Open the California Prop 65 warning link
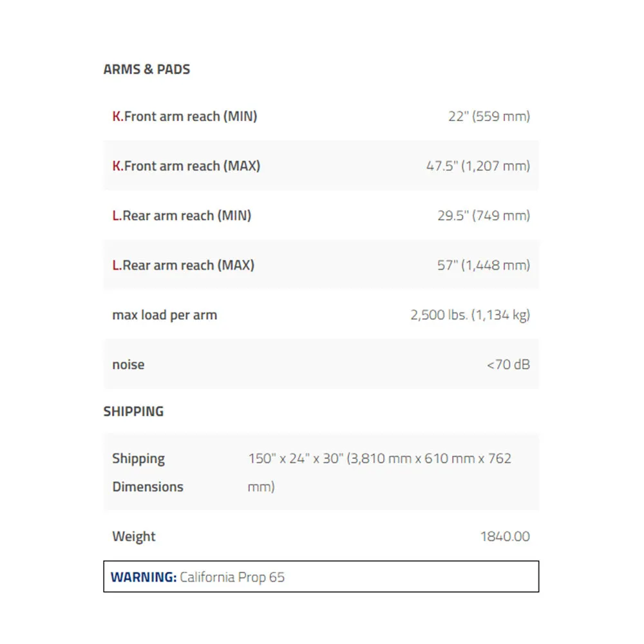The image size is (644, 644). pos(232,577)
